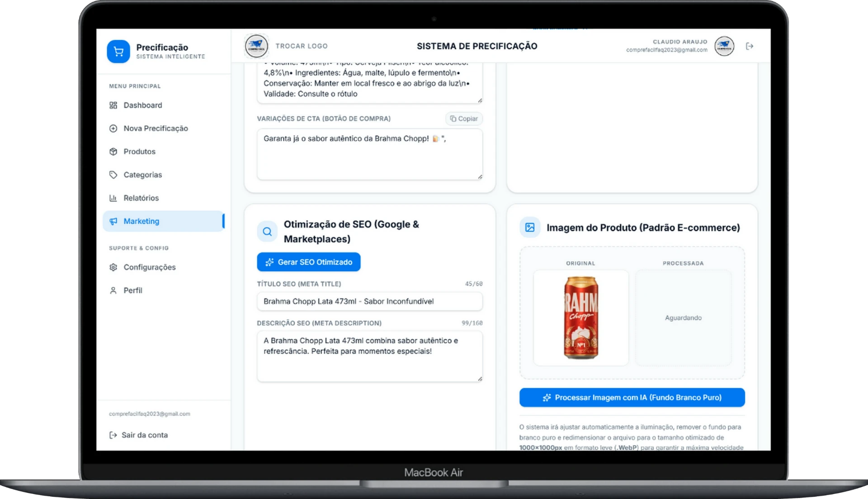The width and height of the screenshot is (868, 499).
Task: Click the Marketing megaphone icon
Action: pos(113,221)
